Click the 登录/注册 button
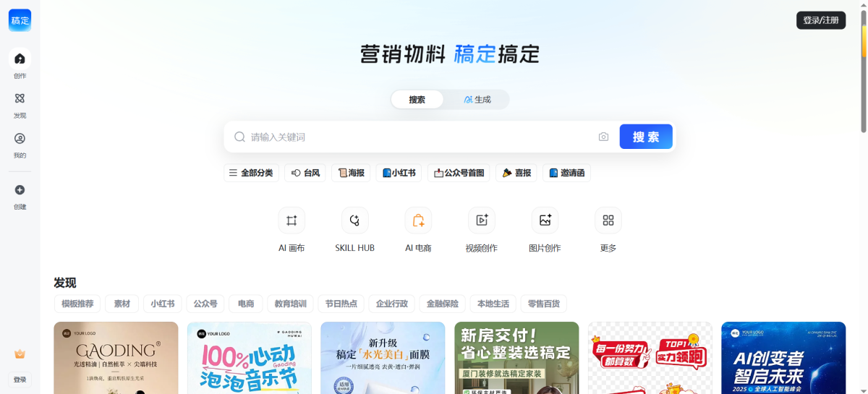Screen dimensions: 868x394 pyautogui.click(x=821, y=20)
